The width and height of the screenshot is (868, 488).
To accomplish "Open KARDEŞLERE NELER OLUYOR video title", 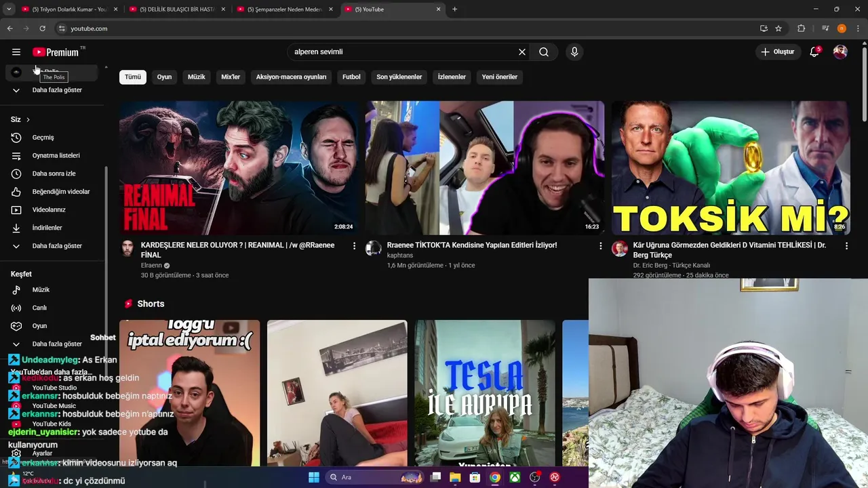I will point(237,250).
